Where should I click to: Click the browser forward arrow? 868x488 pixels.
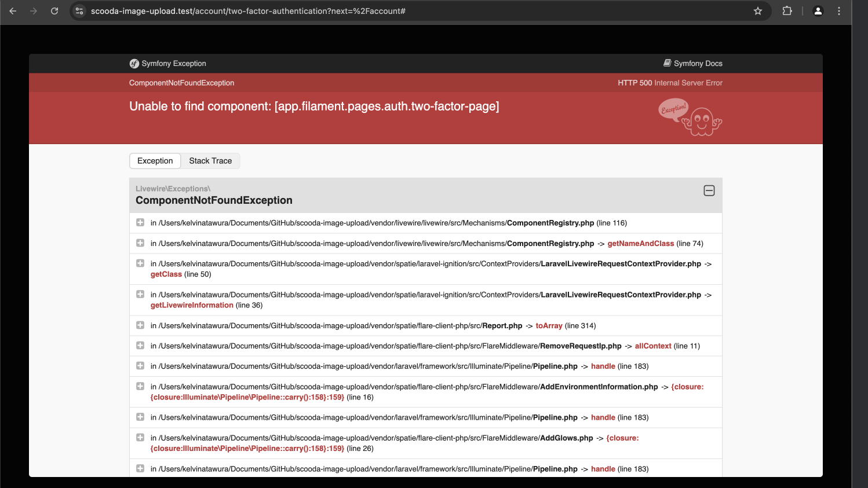tap(34, 11)
